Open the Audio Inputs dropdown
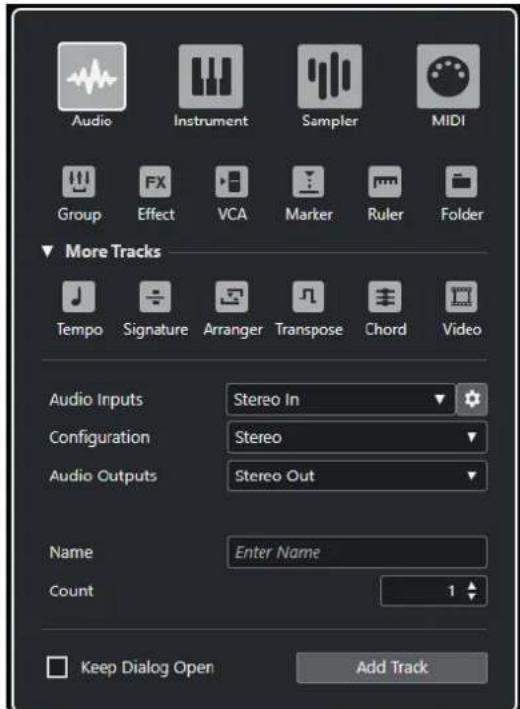 click(x=340, y=399)
